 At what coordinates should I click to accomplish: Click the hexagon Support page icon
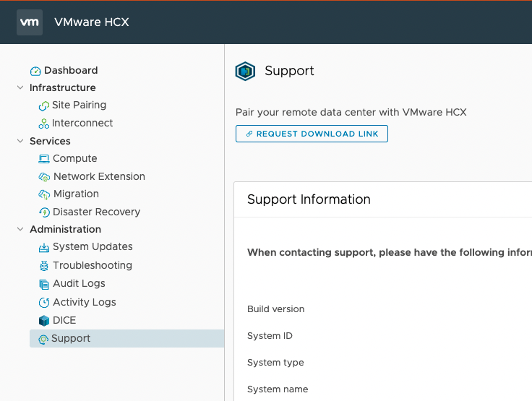[245, 72]
